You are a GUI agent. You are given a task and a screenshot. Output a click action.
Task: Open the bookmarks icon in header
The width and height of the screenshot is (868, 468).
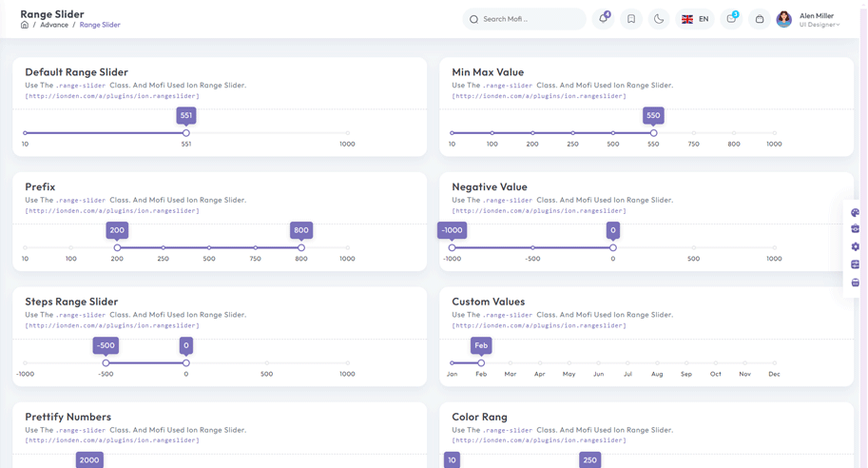tap(631, 19)
